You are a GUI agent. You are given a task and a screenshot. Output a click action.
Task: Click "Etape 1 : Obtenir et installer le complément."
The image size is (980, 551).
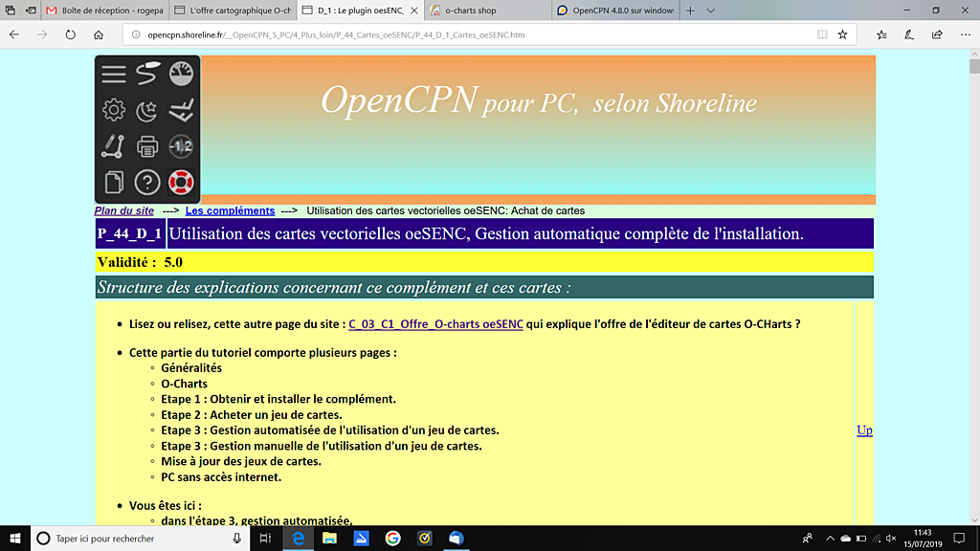click(x=278, y=399)
